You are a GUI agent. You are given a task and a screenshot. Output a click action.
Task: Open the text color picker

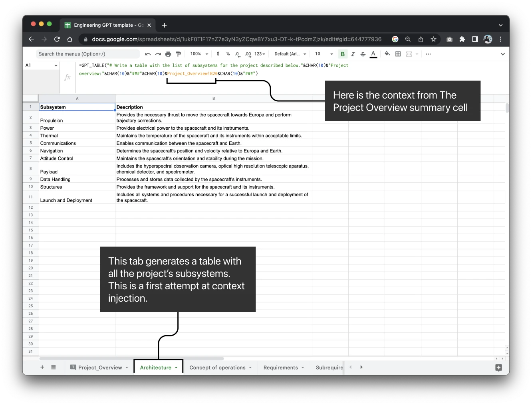pyautogui.click(x=373, y=54)
